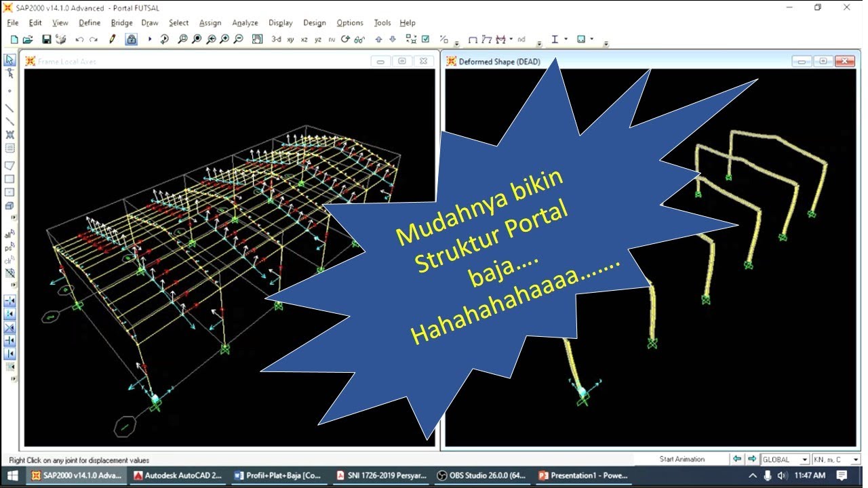This screenshot has height=488, width=868.
Task: Click the Show Undeformed Shape frame icon
Action: pos(473,40)
